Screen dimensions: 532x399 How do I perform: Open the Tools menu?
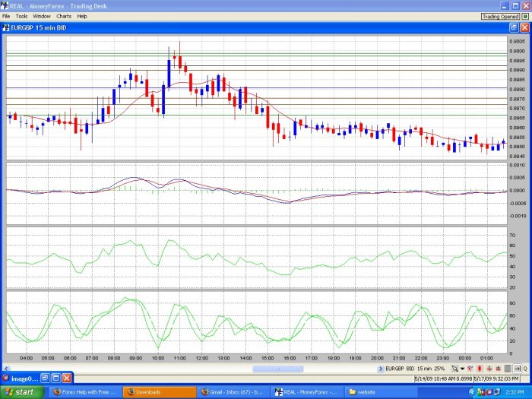(x=21, y=16)
